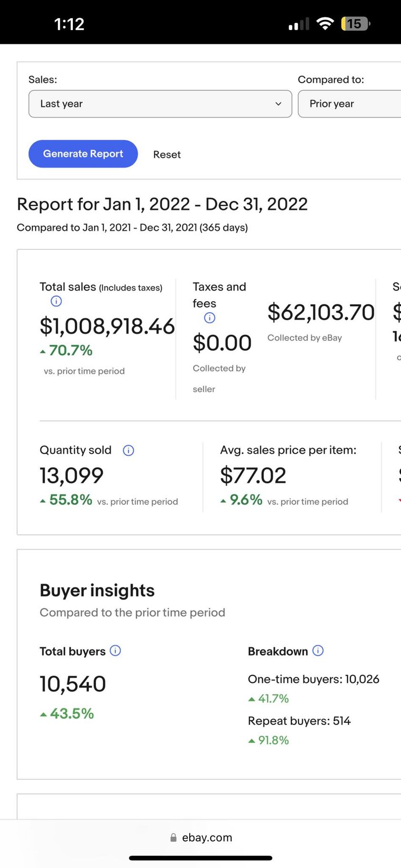Click the chevron arrow in Last year selector
The image size is (401, 868).
point(278,104)
